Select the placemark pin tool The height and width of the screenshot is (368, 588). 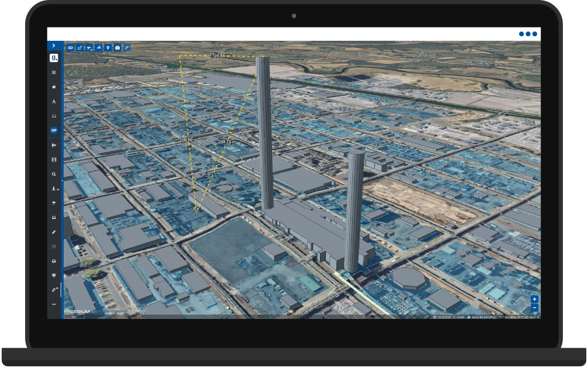coord(108,47)
